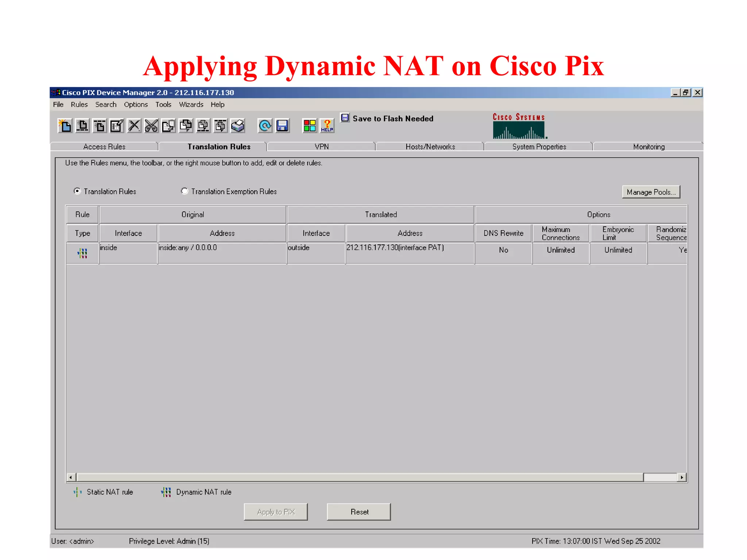The width and height of the screenshot is (747, 560).
Task: Click the 'inside' original interface cell
Action: click(x=128, y=253)
